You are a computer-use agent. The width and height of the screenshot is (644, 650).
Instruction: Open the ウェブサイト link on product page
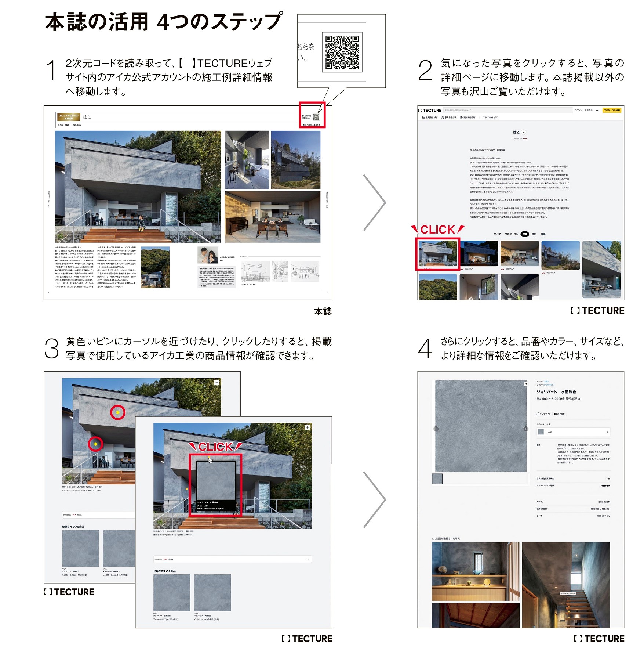[544, 414]
